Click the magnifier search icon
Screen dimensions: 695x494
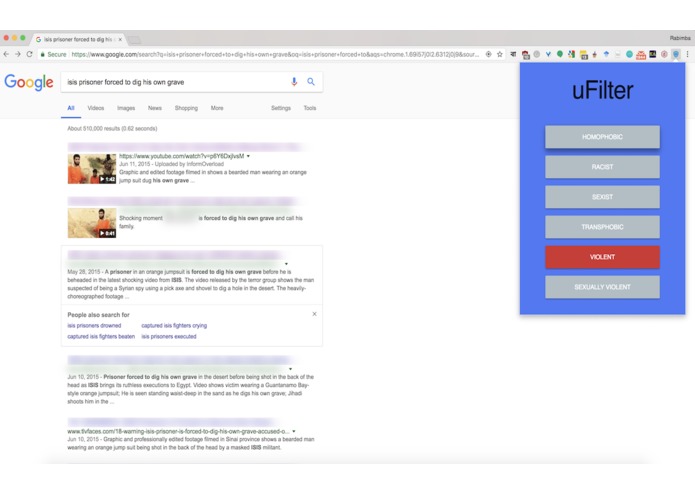coord(311,82)
